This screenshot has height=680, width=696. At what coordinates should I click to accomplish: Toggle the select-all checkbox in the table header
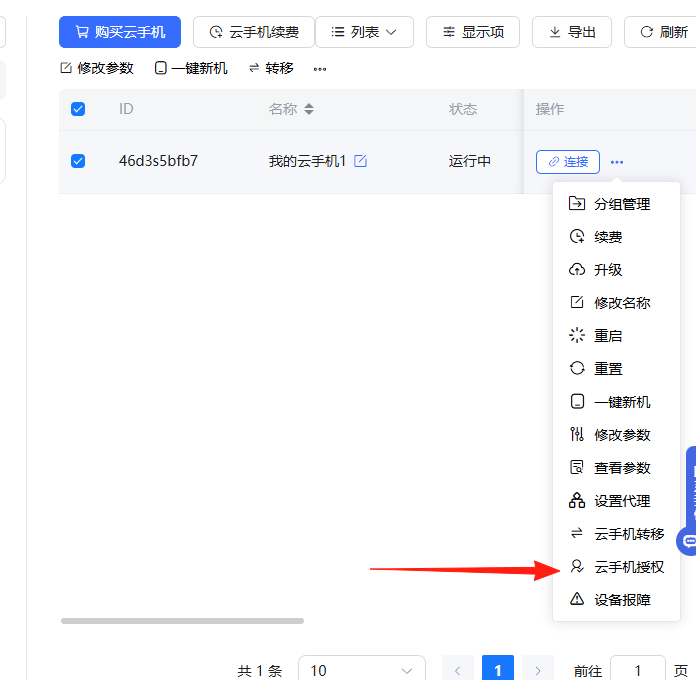[x=78, y=109]
